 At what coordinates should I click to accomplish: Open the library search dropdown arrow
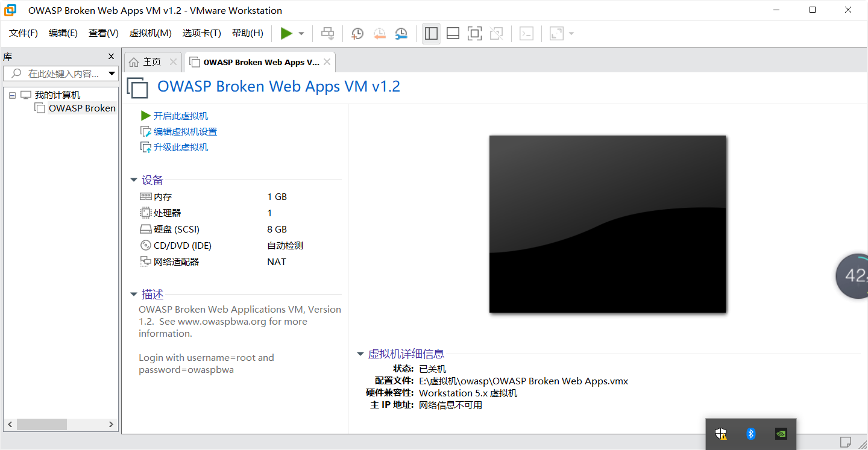tap(112, 73)
